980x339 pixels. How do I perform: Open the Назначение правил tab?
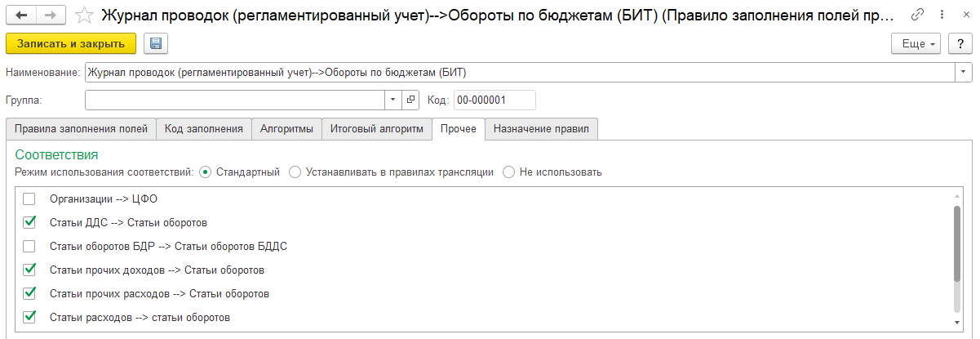click(542, 129)
